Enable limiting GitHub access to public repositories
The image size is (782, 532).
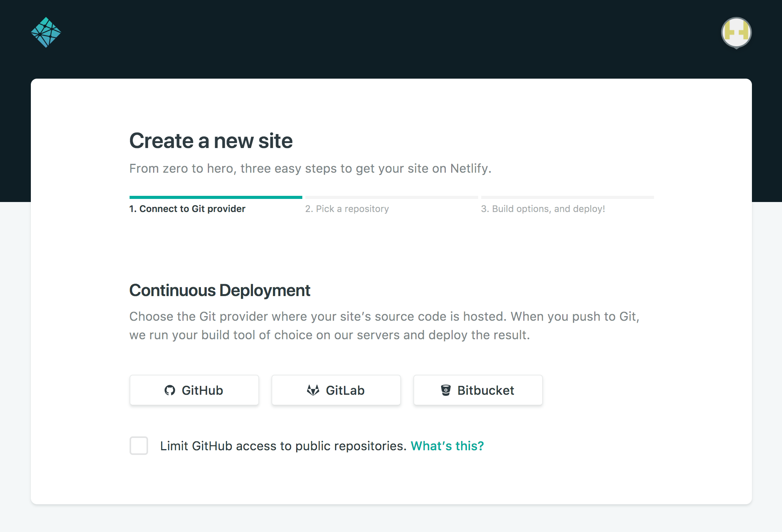pos(138,446)
